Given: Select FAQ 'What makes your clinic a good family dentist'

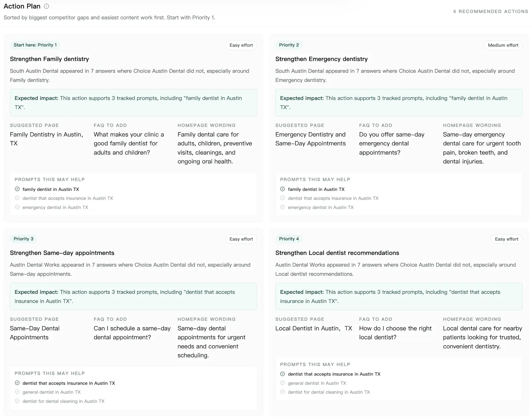Looking at the screenshot, I should tap(129, 144).
